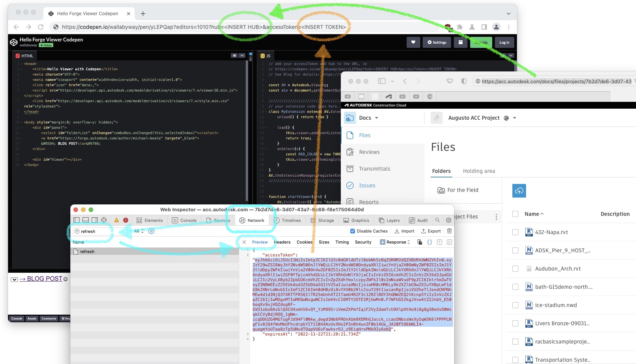The image size is (636, 364).
Task: Toggle the Disable Caches checkbox
Action: (352, 231)
